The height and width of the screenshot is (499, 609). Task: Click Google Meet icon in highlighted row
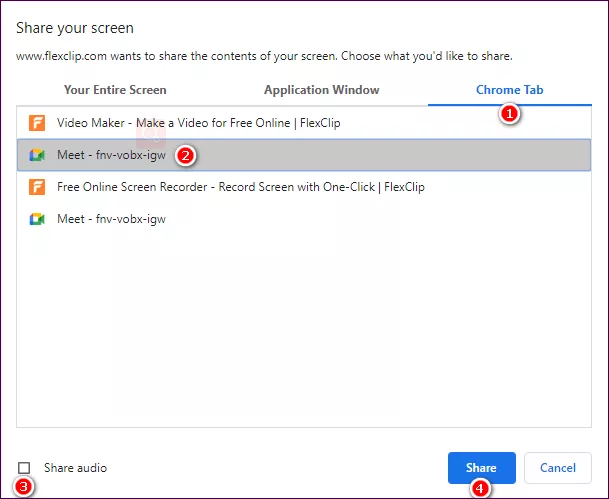[x=37, y=155]
